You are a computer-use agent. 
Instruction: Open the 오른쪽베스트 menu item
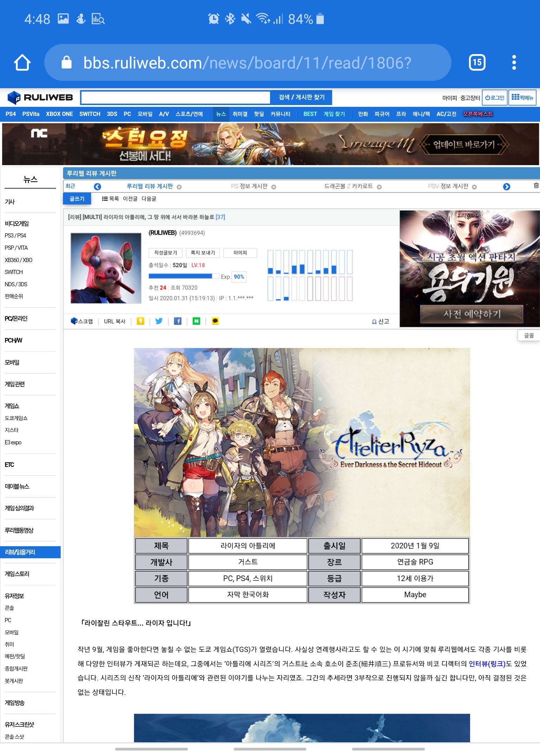(478, 114)
